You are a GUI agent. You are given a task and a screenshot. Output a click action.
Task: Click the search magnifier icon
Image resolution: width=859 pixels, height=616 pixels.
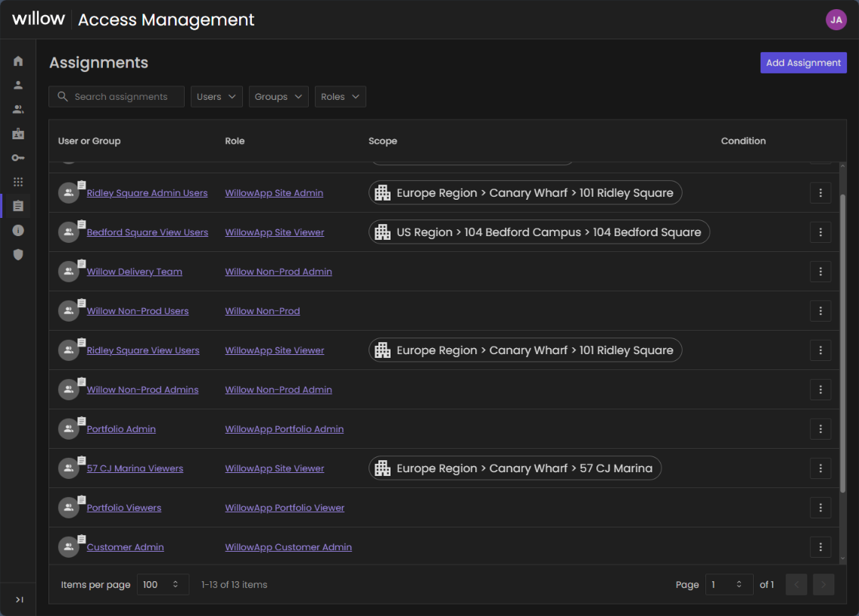click(63, 96)
